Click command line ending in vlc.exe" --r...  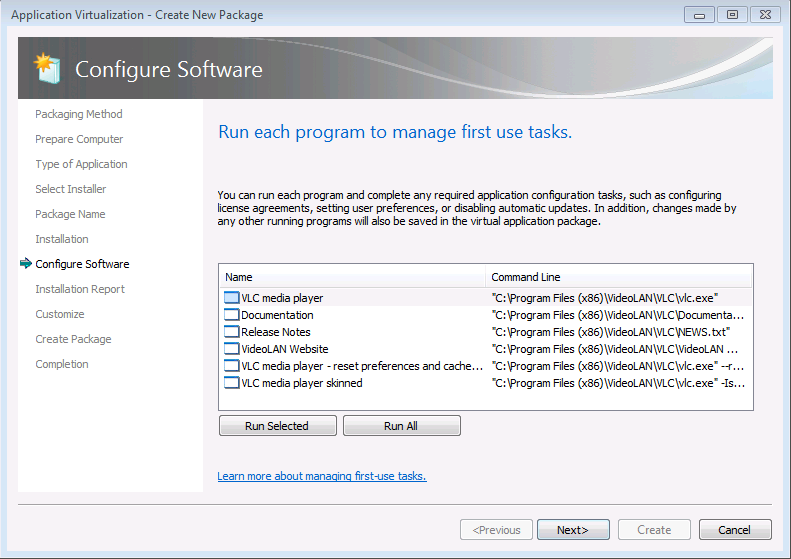tap(617, 366)
